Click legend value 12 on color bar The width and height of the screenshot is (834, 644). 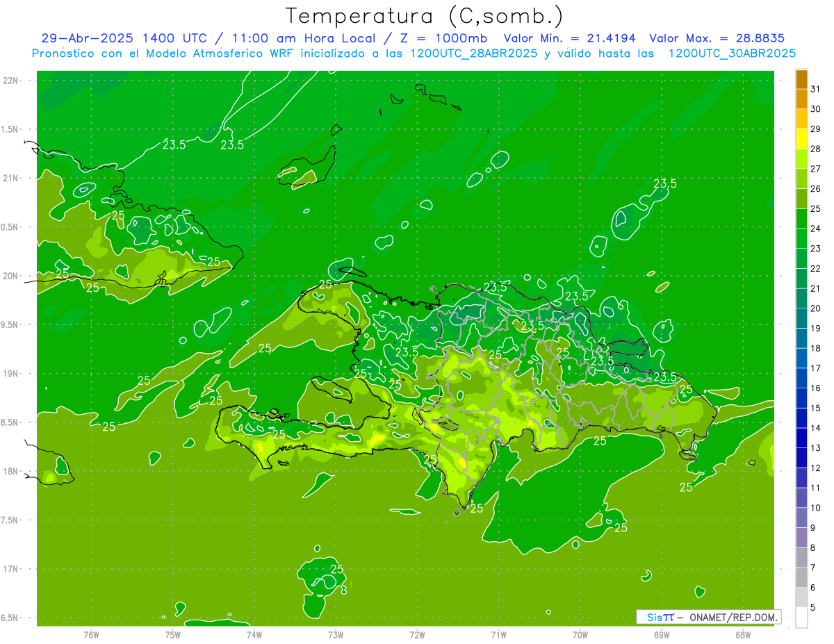click(815, 468)
